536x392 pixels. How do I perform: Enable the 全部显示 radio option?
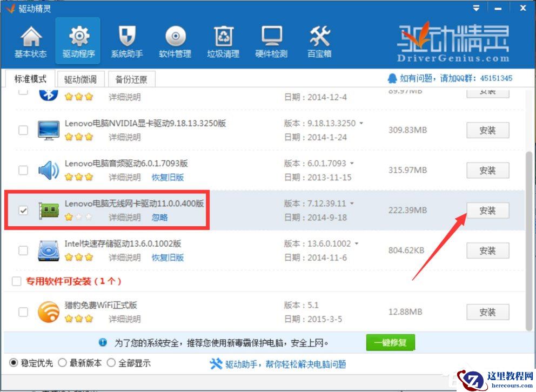tap(112, 363)
